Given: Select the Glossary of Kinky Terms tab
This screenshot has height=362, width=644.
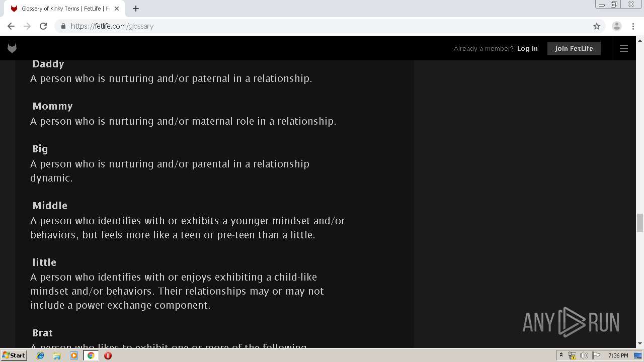Looking at the screenshot, I should pos(65,9).
